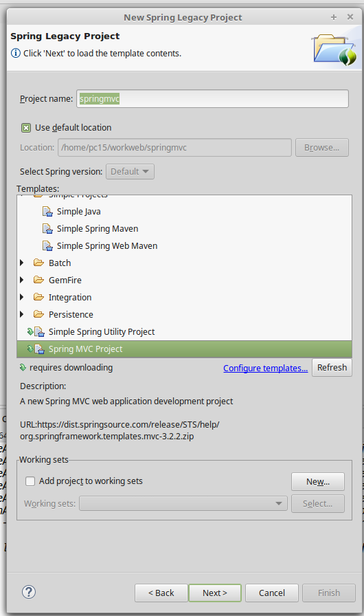364x616 pixels.
Task: Click the Simple Java template icon
Action: (x=47, y=212)
